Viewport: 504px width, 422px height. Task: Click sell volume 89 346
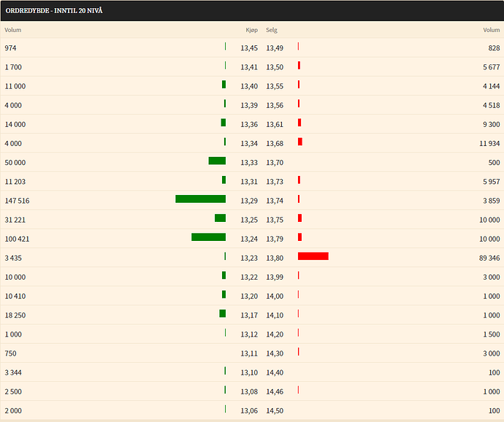pos(489,258)
